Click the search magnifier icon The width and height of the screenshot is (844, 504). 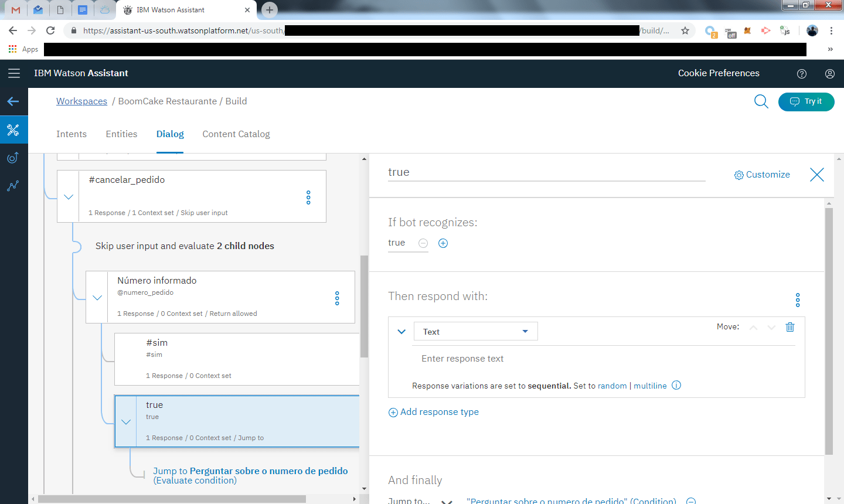(761, 101)
